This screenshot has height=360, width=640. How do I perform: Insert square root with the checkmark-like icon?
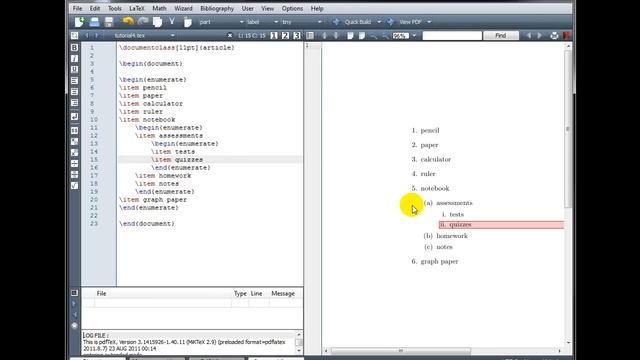point(74,186)
